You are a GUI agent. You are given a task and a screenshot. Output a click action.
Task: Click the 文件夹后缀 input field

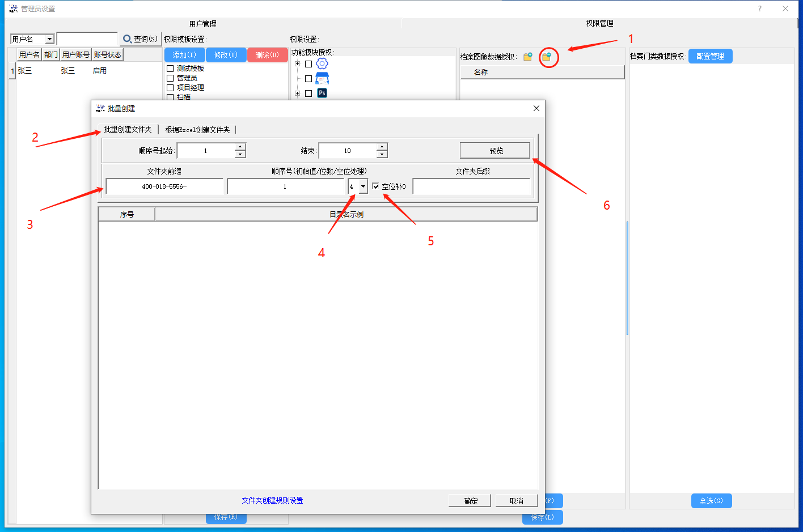471,186
